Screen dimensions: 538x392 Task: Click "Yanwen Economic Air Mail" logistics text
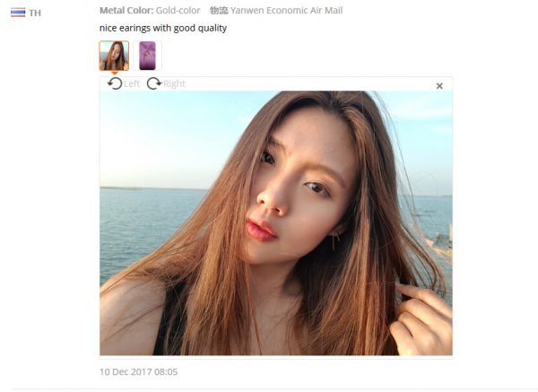(287, 10)
